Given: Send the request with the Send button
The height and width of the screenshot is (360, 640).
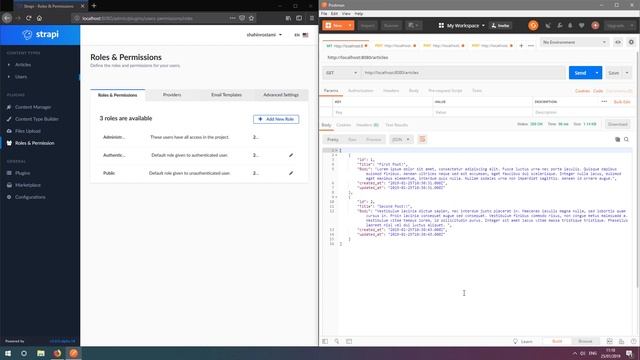Looking at the screenshot, I should point(580,73).
